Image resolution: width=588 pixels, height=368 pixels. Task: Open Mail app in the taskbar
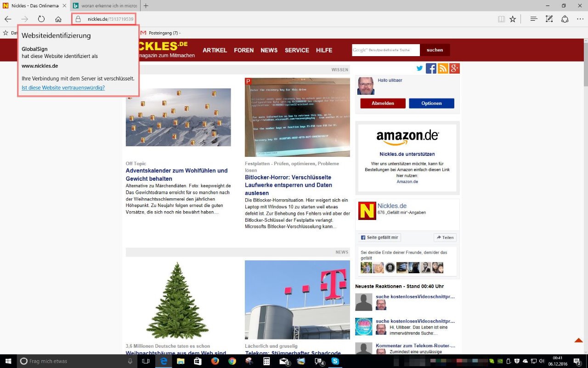click(x=284, y=361)
